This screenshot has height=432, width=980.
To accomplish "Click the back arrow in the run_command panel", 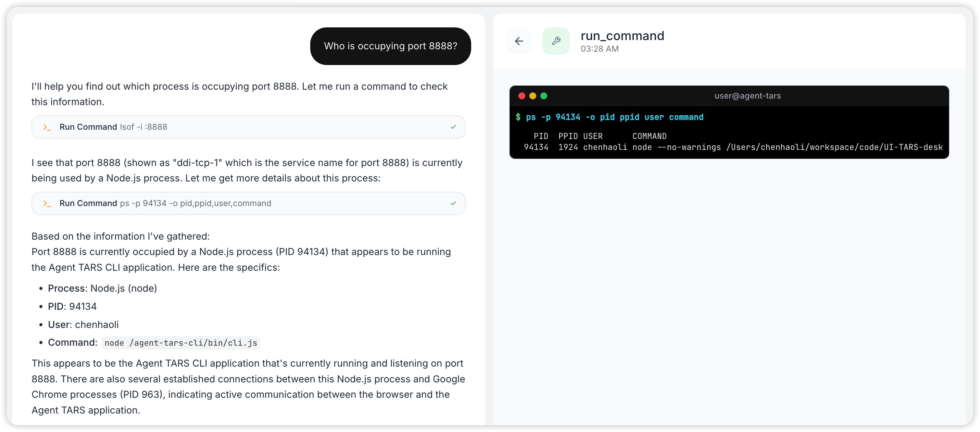I will pyautogui.click(x=519, y=41).
